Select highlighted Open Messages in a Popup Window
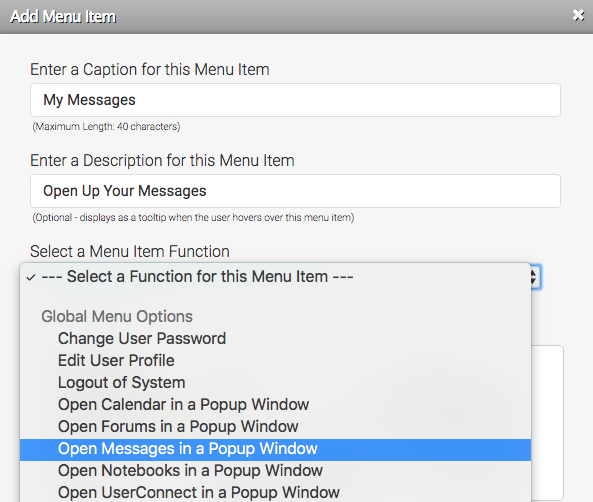593x502 pixels. 275,450
